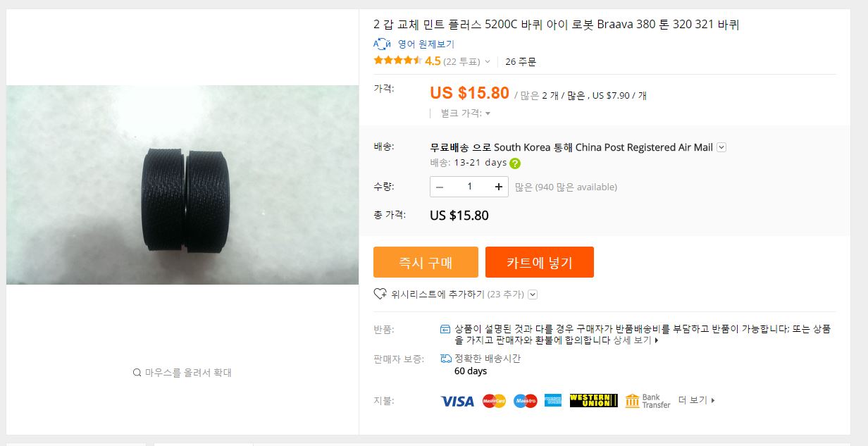Click the Visa payment logo
868x446 pixels.
tap(457, 401)
